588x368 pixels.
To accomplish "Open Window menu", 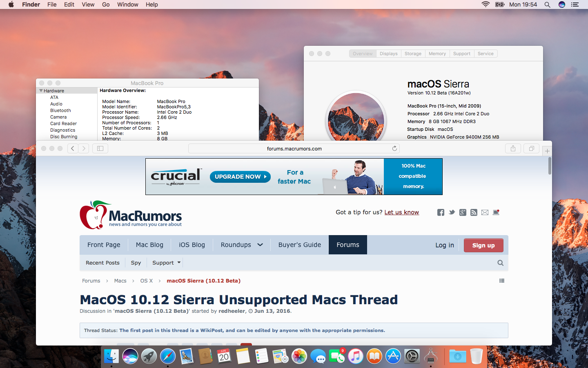I will [x=128, y=4].
